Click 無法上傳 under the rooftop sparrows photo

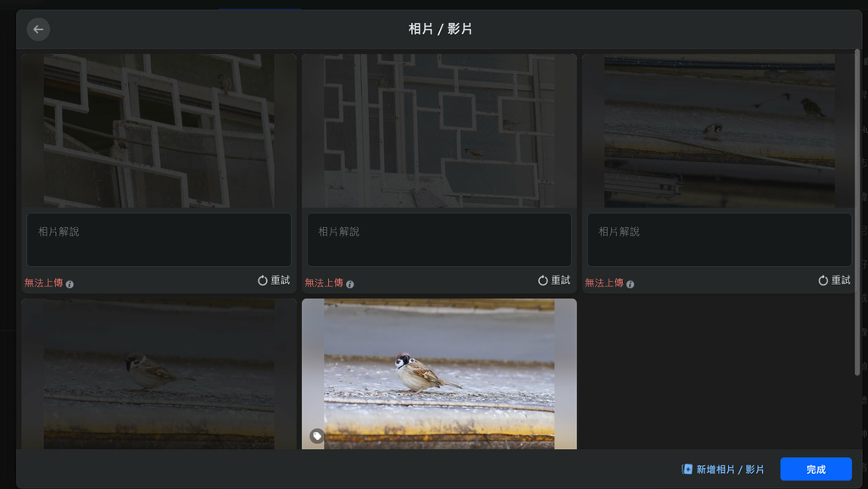click(604, 283)
